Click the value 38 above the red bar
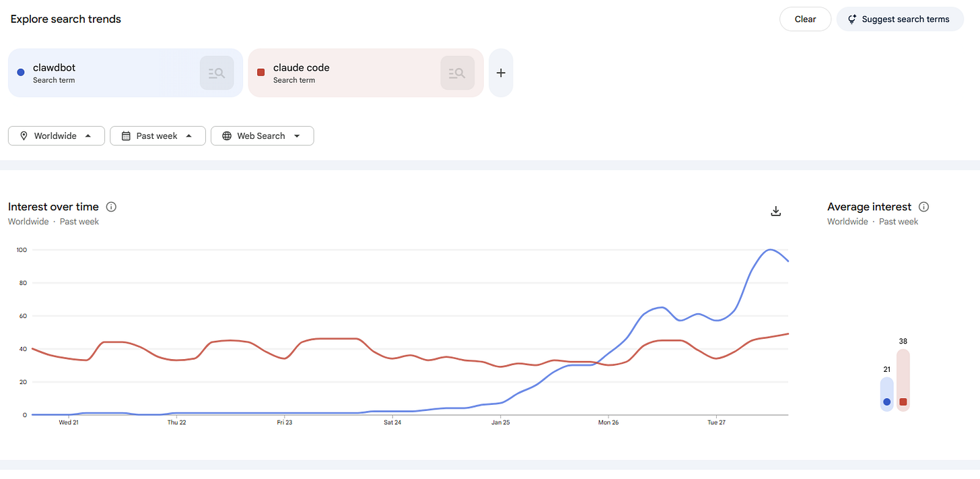The image size is (980, 479). [903, 341]
